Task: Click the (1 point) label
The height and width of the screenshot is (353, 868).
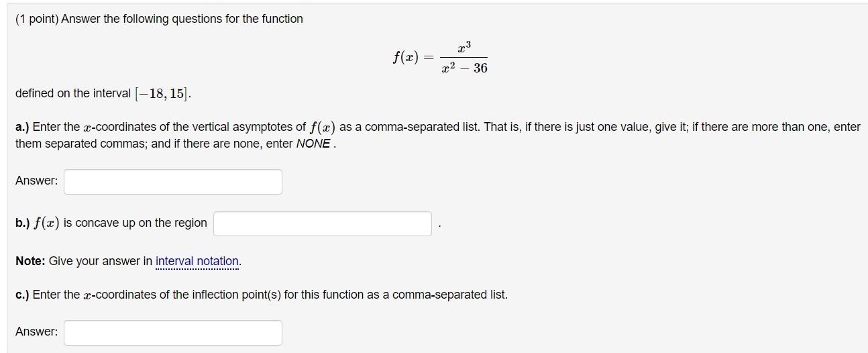Action: click(x=36, y=19)
